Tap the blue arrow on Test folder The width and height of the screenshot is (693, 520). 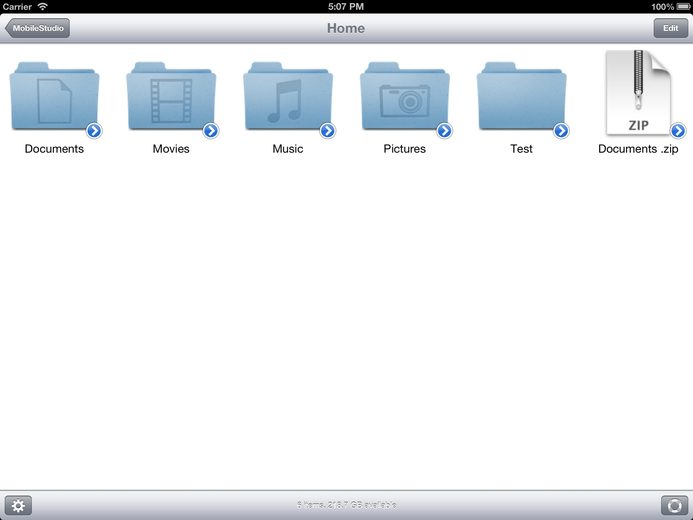pos(561,131)
